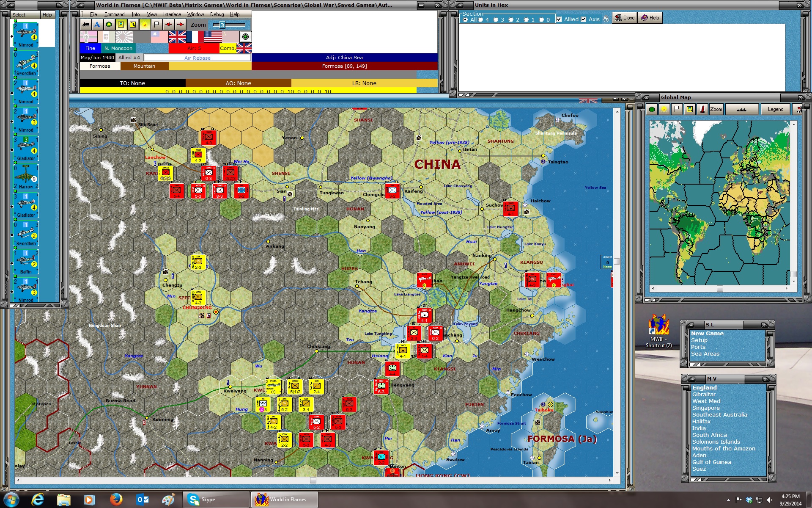Image resolution: width=812 pixels, height=508 pixels.
Task: Select Section All radio button
Action: click(x=466, y=19)
